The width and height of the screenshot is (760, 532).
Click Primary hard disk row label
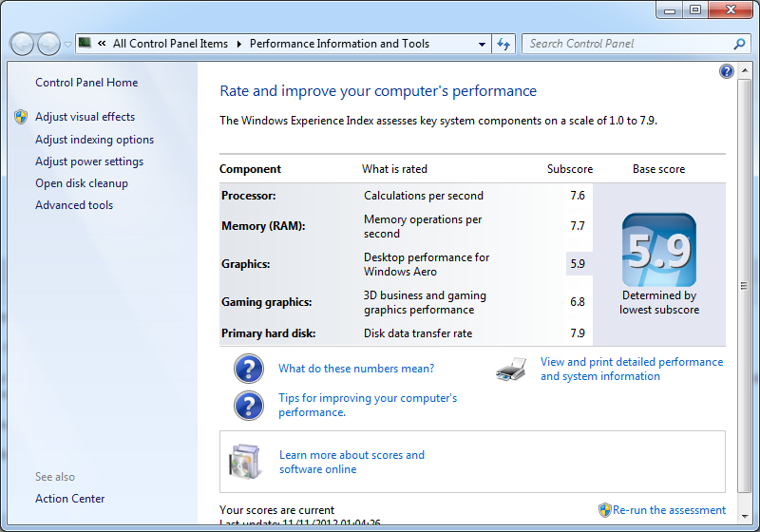coord(269,333)
